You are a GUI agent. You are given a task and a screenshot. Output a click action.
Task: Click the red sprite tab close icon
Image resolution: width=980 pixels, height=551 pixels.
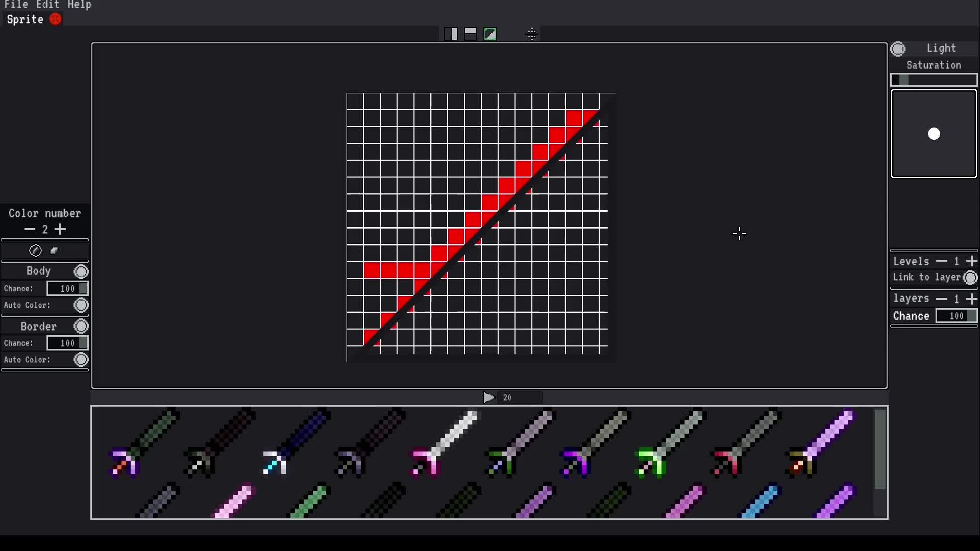point(55,19)
